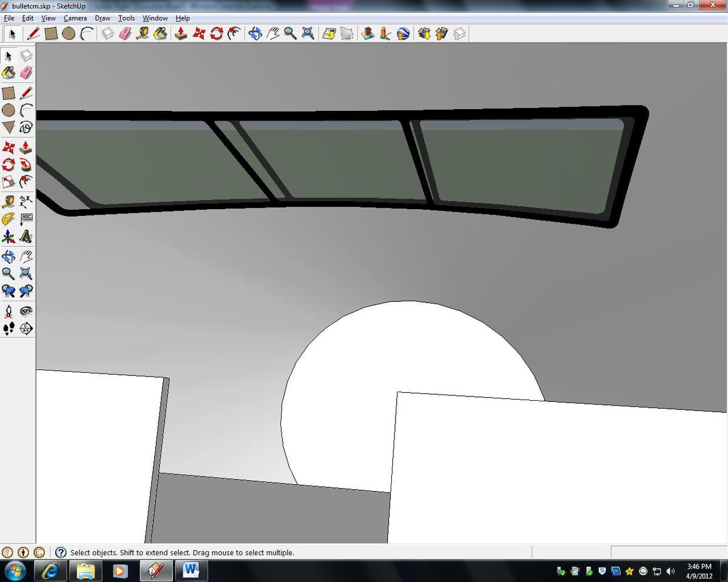Choose the Text label tool
This screenshot has width=728, height=582.
coord(26,219)
